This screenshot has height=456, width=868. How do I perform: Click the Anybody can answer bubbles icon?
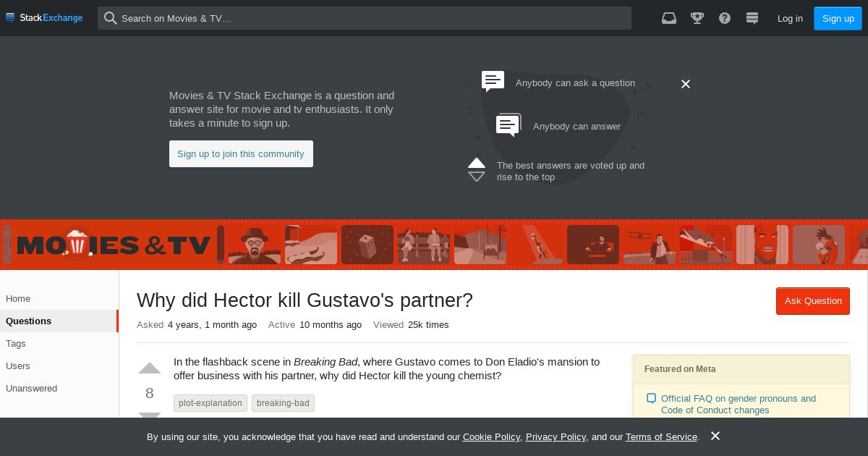tap(509, 125)
